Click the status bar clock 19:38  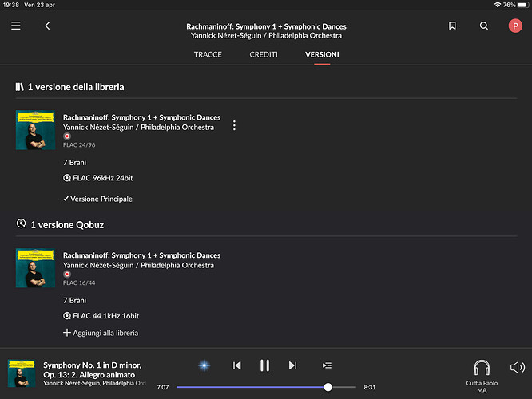(x=11, y=5)
